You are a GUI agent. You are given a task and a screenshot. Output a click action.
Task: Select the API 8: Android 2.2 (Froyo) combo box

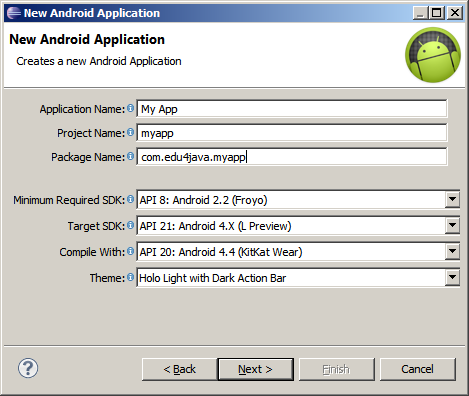click(298, 200)
